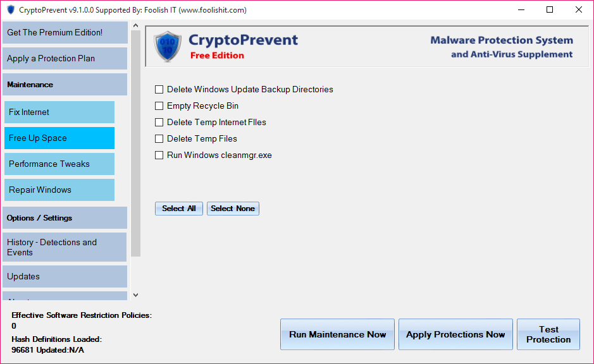Click the Effective Software Restriction Policies label

[x=82, y=315]
